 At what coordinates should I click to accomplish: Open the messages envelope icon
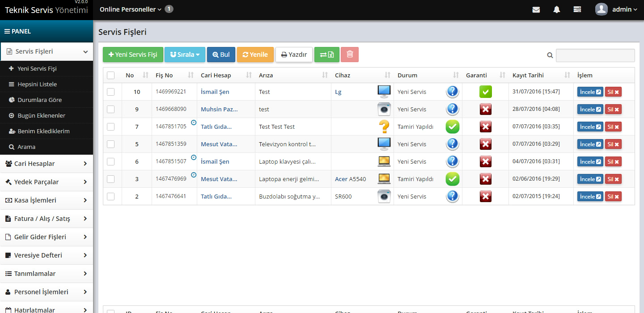(536, 9)
